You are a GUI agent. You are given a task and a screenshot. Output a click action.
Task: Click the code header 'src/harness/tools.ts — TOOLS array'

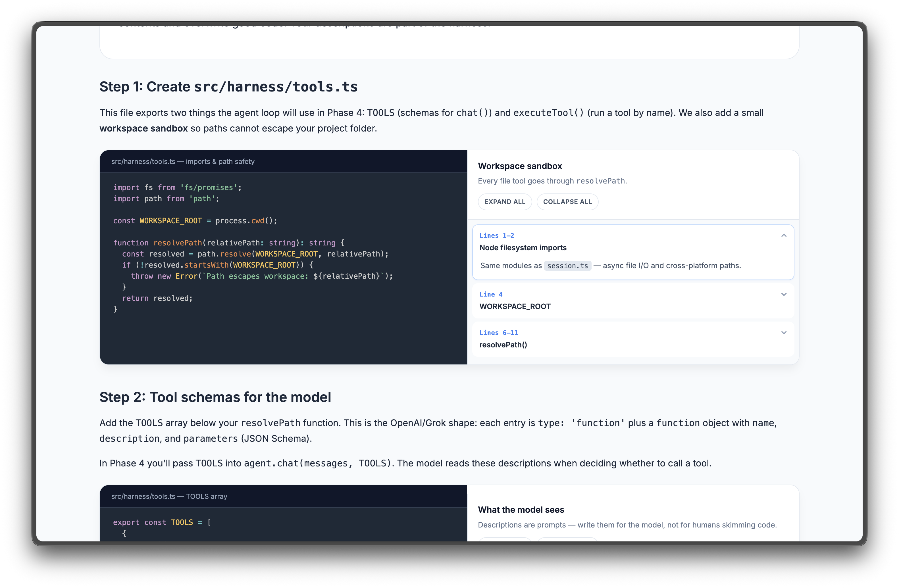(169, 497)
